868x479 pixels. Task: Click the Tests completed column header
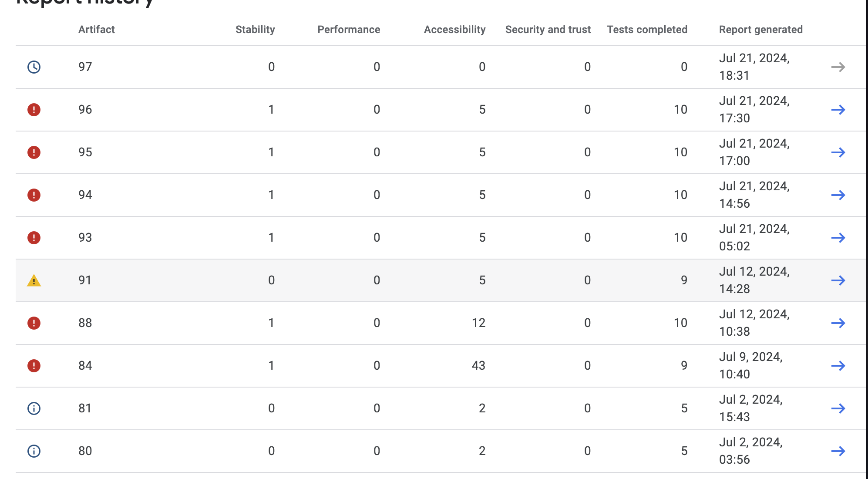[x=647, y=30]
